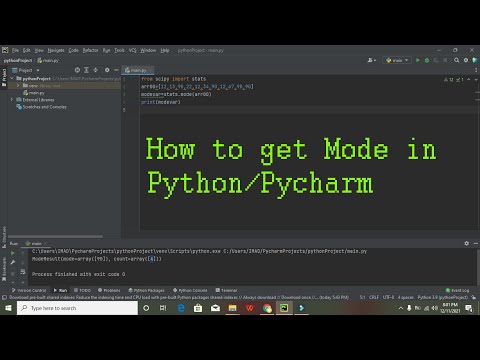Click on code line 3 modevar=stats.mode
480x360 pixels.
[x=176, y=94]
